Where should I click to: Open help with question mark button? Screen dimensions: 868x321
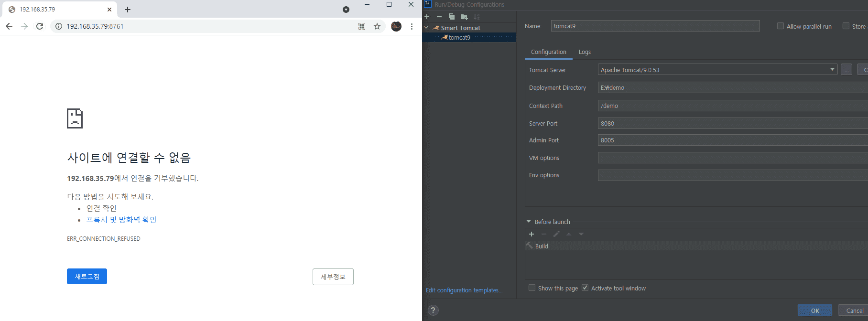(x=433, y=310)
